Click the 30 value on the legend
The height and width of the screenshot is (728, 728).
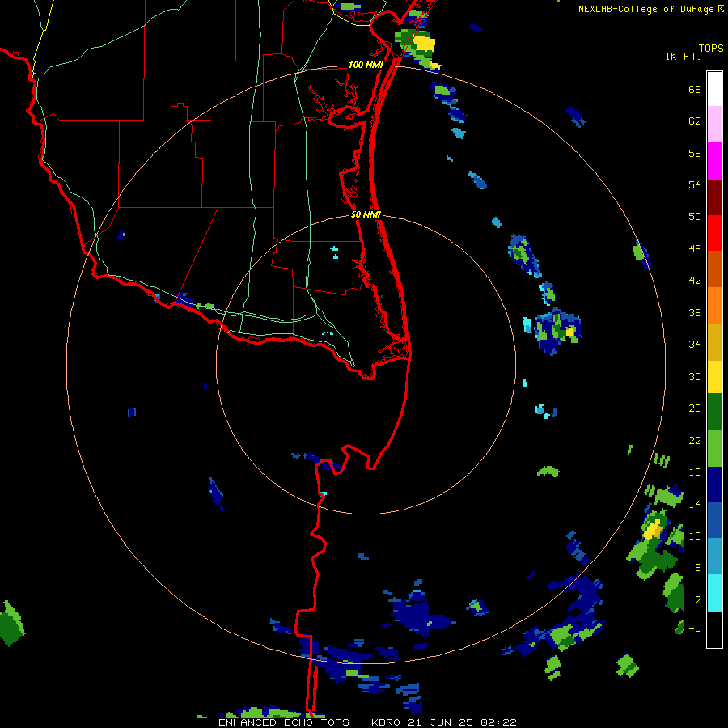(695, 376)
